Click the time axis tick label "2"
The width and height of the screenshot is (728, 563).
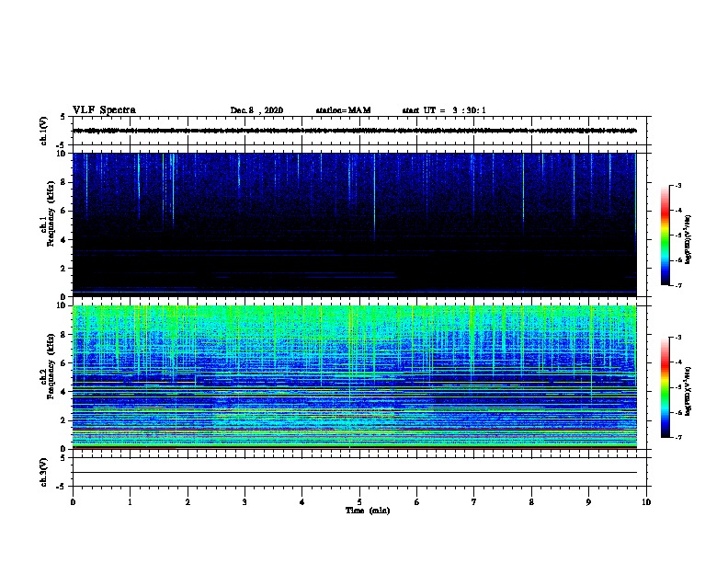pos(188,501)
